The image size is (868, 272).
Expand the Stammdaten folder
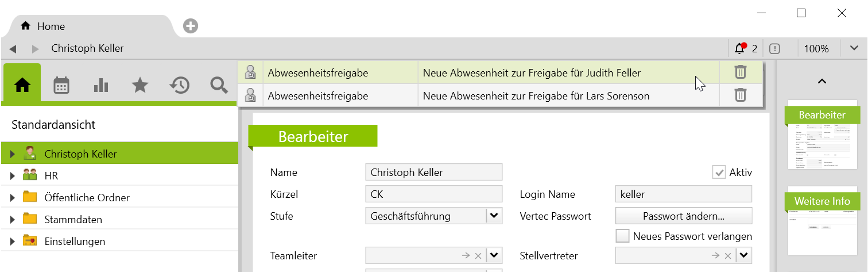click(x=13, y=220)
